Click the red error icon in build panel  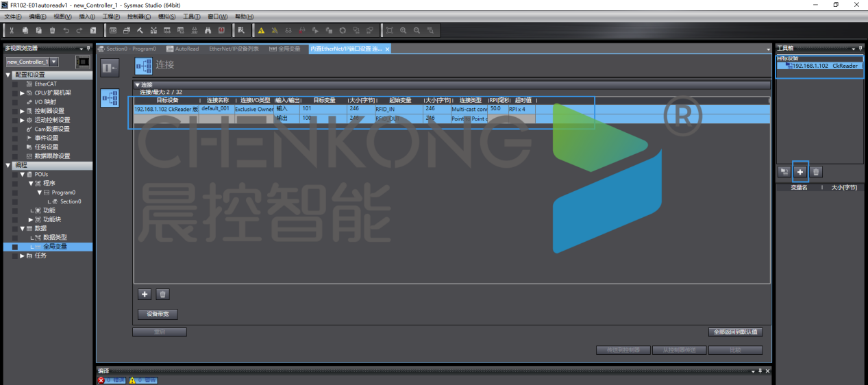[x=101, y=380]
